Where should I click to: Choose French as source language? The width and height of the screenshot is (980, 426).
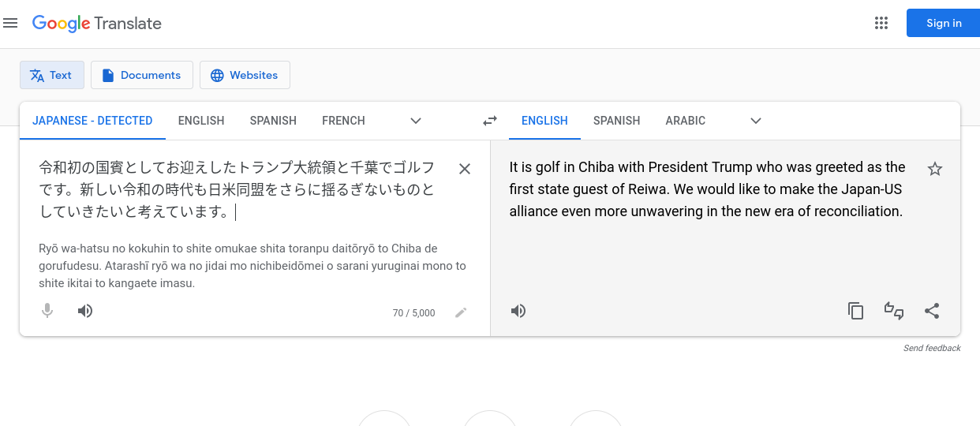click(x=343, y=121)
